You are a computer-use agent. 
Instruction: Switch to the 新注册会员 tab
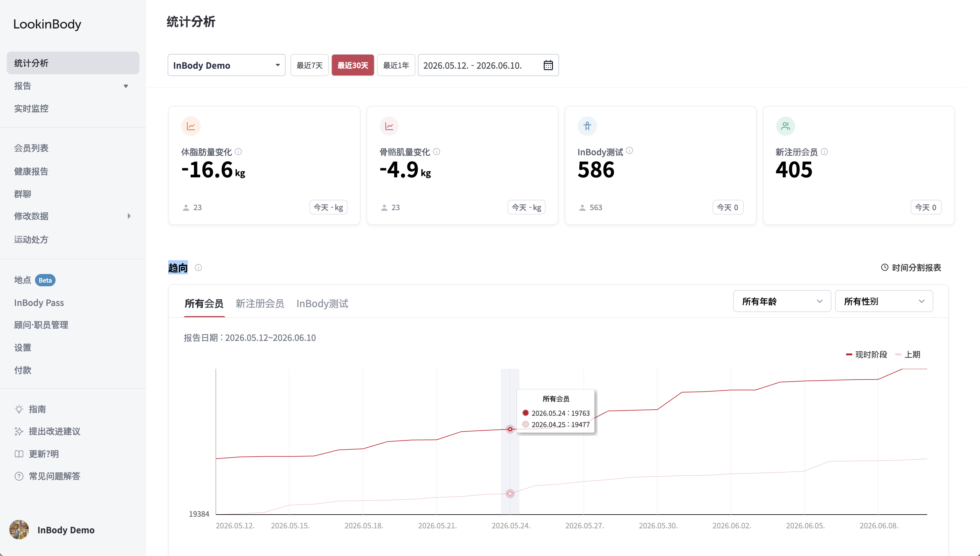click(260, 303)
